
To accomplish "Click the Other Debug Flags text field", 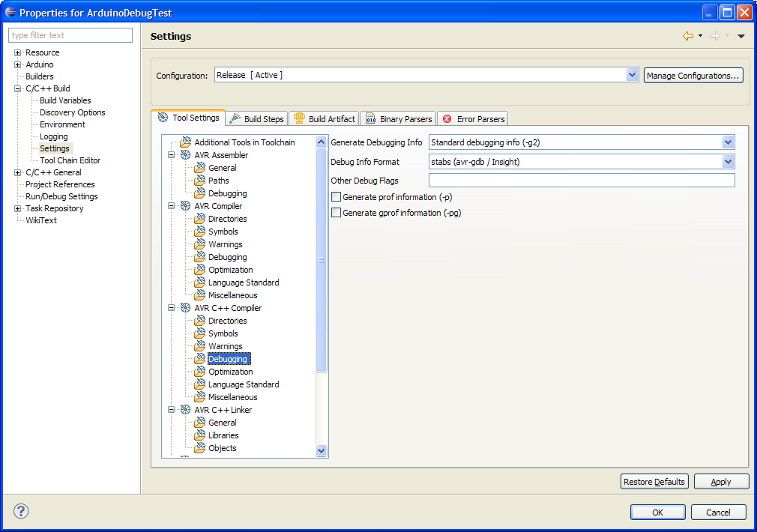I will click(581, 181).
